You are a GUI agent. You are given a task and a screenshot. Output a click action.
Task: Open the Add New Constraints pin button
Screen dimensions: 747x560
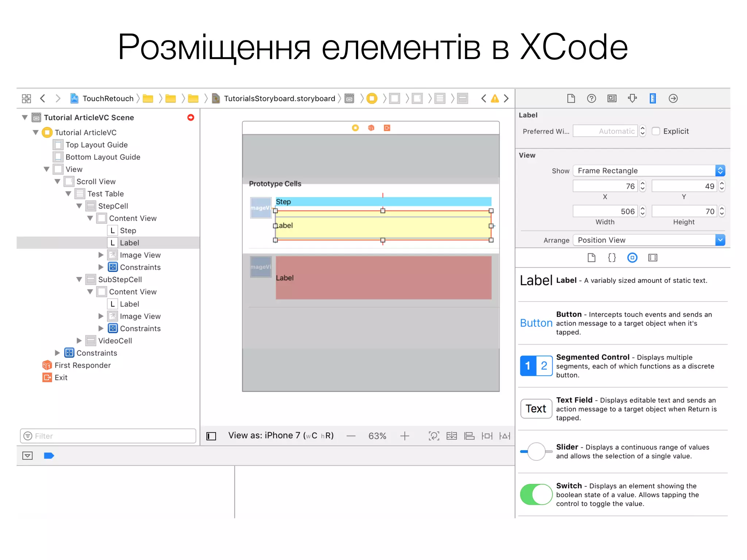point(487,436)
